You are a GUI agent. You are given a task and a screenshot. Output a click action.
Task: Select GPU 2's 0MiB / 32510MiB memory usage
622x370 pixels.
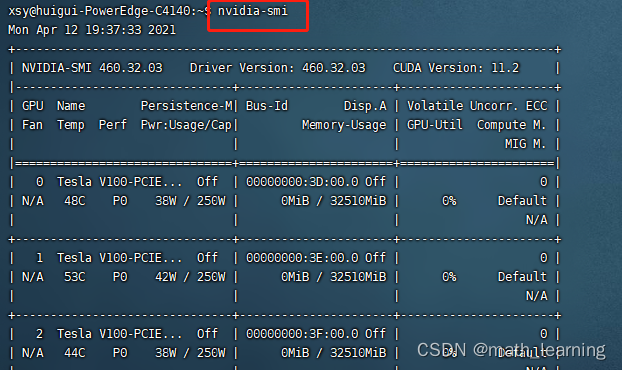[x=334, y=353]
